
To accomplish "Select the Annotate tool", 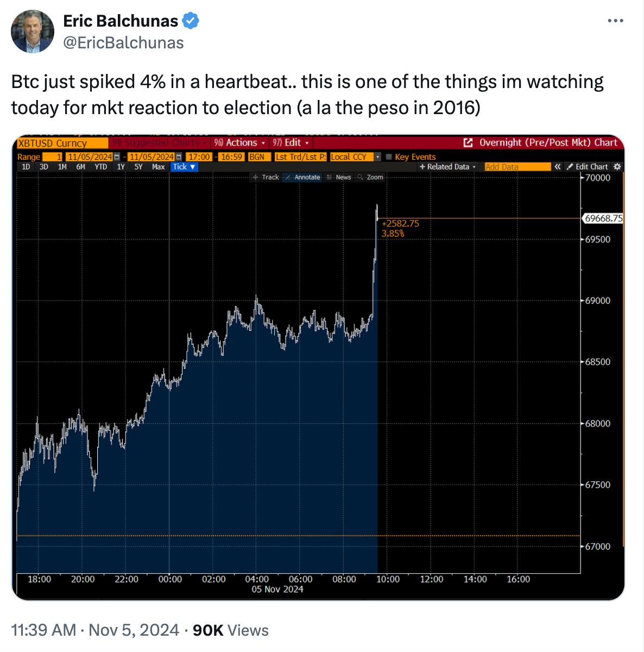I will pos(302,177).
